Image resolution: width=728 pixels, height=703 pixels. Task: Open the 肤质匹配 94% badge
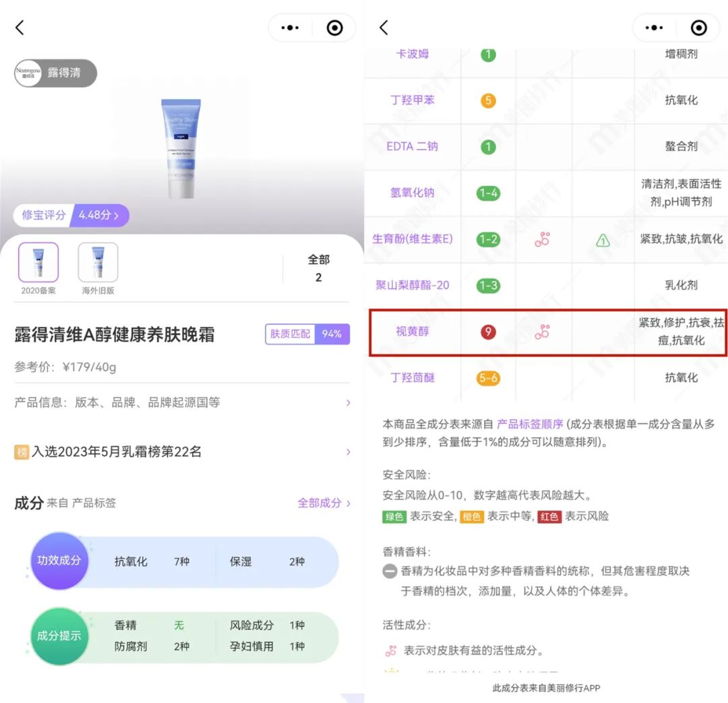[307, 334]
